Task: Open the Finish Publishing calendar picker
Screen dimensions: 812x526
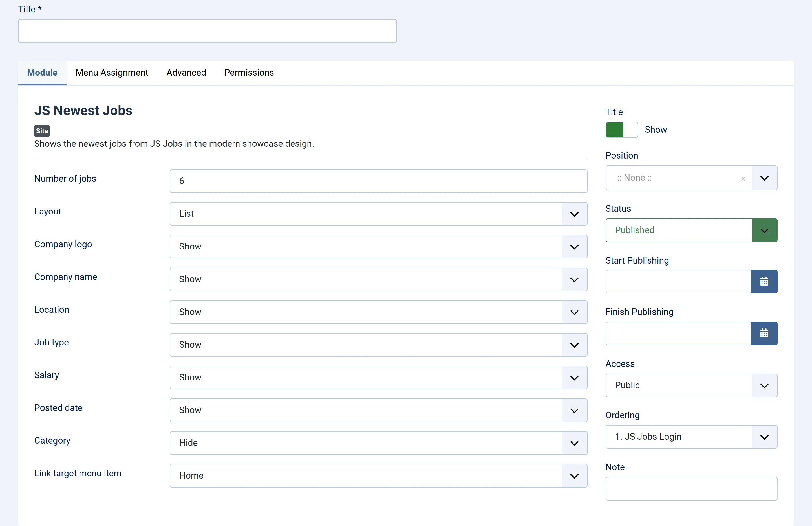Action: tap(764, 333)
